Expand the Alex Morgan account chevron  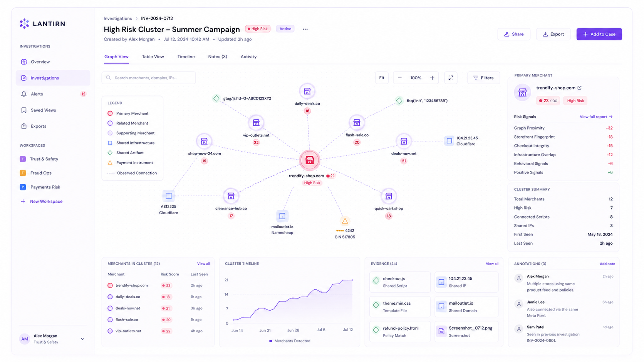(82, 339)
